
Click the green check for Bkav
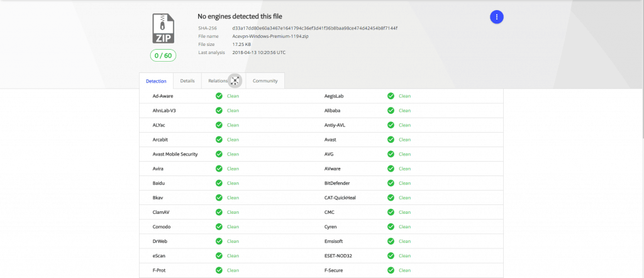219,197
